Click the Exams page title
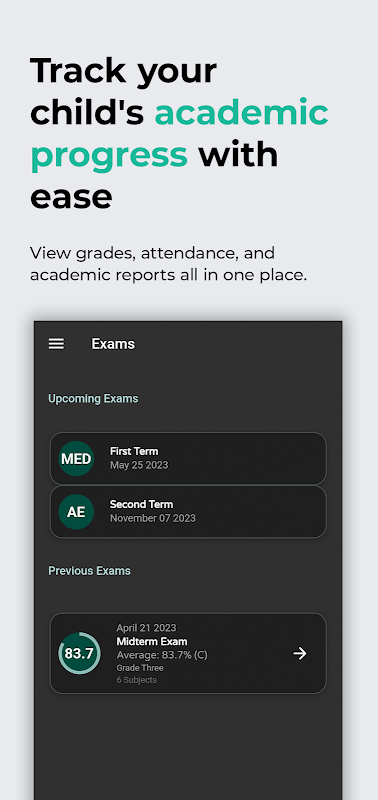Viewport: 378px width, 800px height. (113, 344)
